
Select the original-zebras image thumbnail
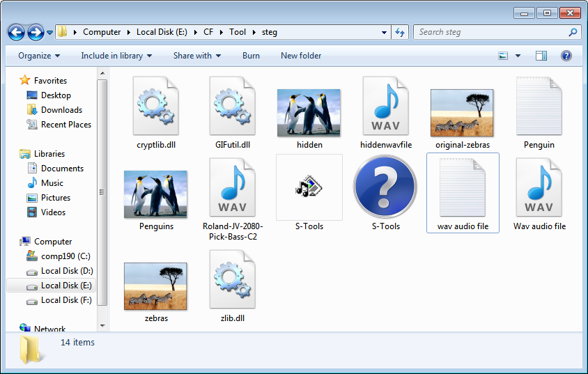point(462,111)
